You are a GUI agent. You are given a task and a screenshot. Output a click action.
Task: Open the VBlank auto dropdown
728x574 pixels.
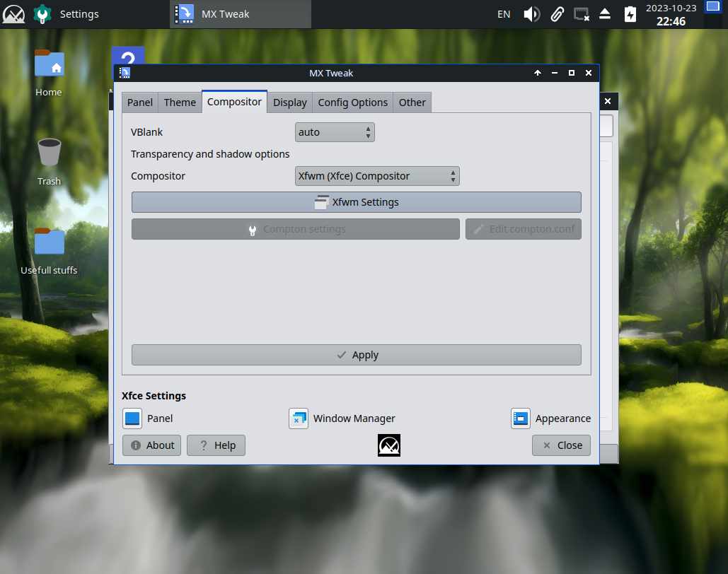tap(334, 132)
